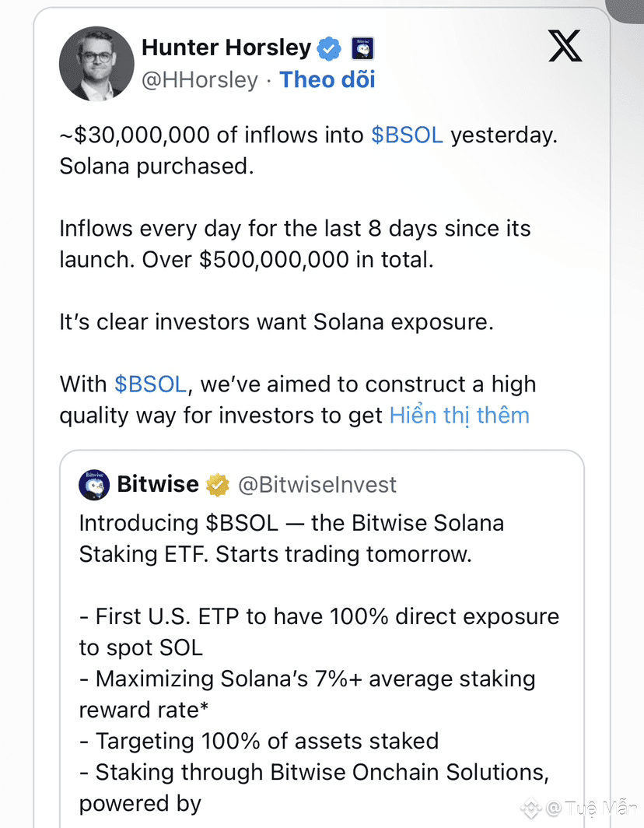
Task: Open the $BSOL cashtag before "yesterday"
Action: pyautogui.click(x=407, y=135)
